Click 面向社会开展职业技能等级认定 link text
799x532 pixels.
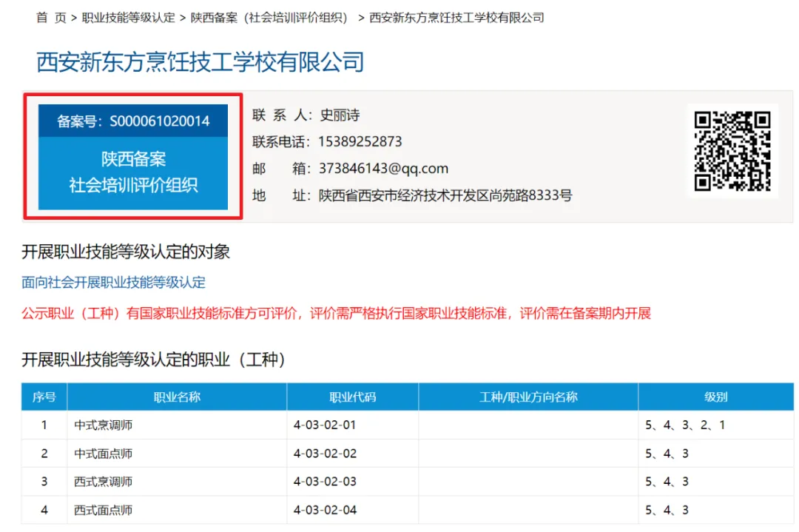point(114,283)
